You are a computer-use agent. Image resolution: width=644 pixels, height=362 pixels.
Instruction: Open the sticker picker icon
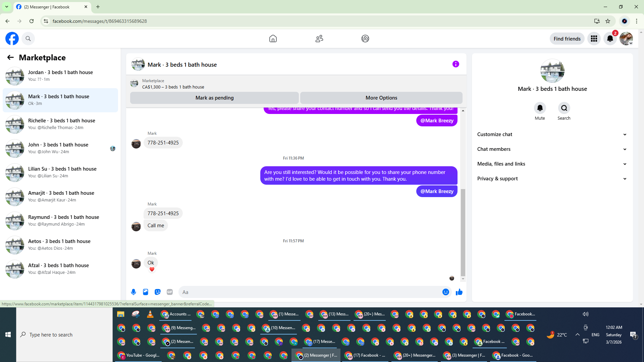[158, 292]
